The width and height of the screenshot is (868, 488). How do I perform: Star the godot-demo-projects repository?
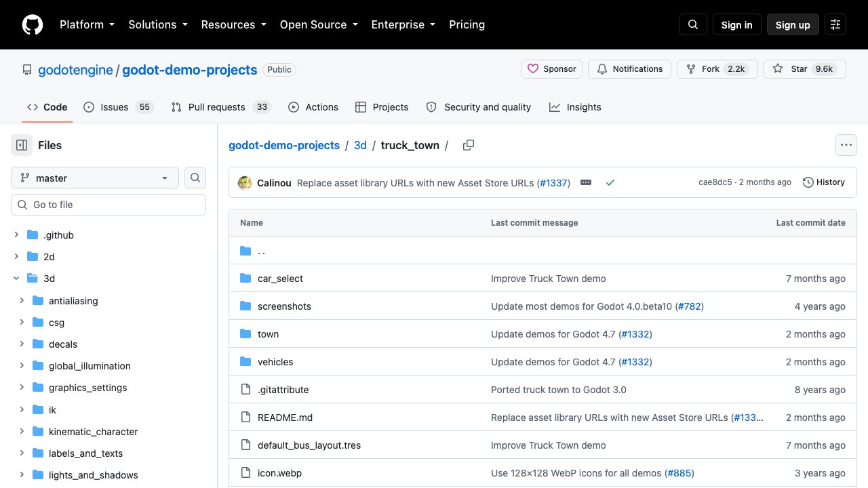coord(805,69)
